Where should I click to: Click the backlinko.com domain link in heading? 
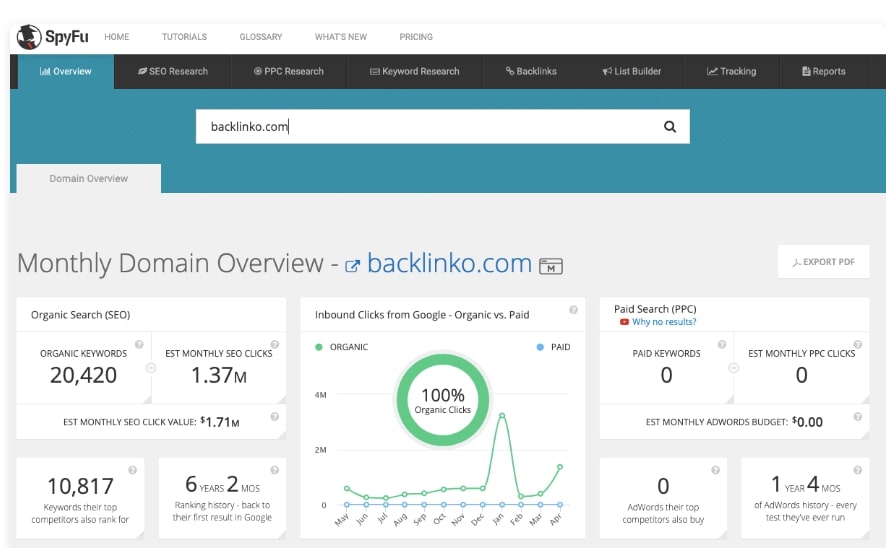449,263
